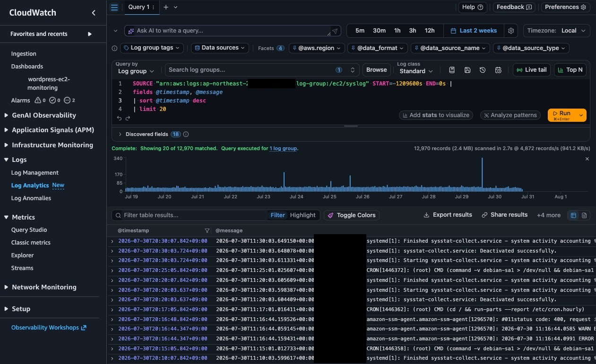596x364 pixels.
Task: Open scheduled queries calendar-clock icon
Action: (x=498, y=70)
